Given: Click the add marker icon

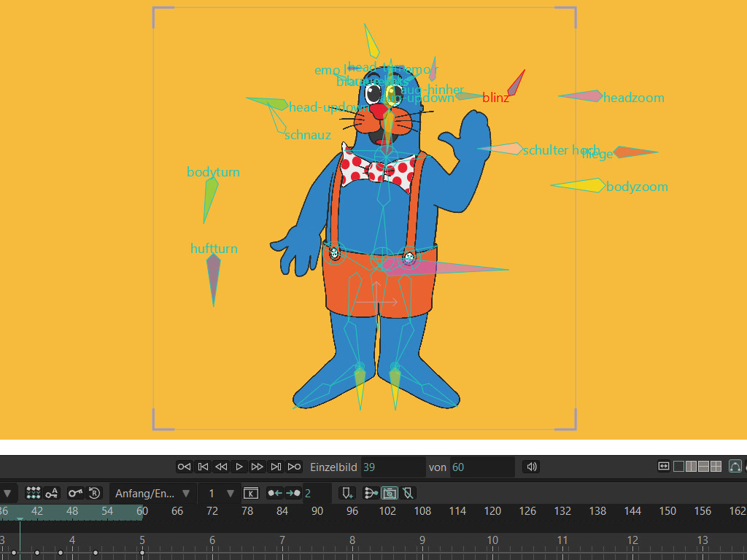Looking at the screenshot, I should [348, 493].
